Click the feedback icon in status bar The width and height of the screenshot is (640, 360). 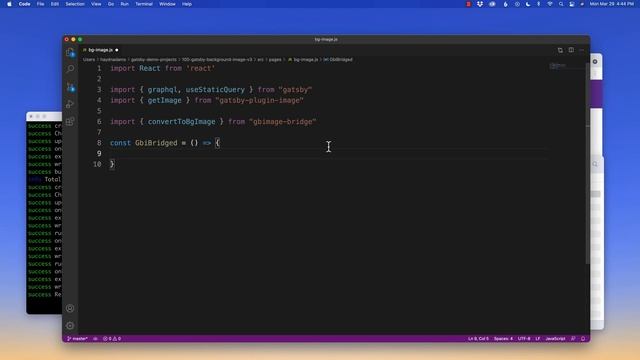[x=573, y=339]
